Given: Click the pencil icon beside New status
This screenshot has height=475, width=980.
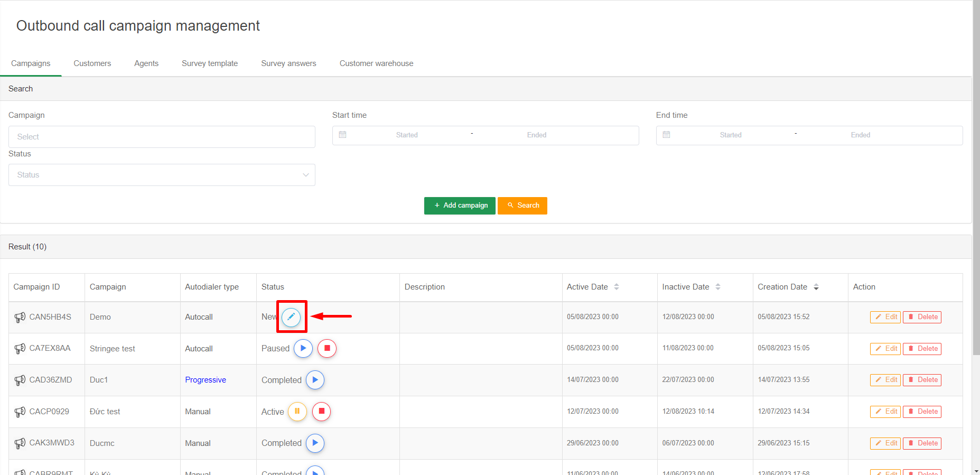Looking at the screenshot, I should pos(291,317).
